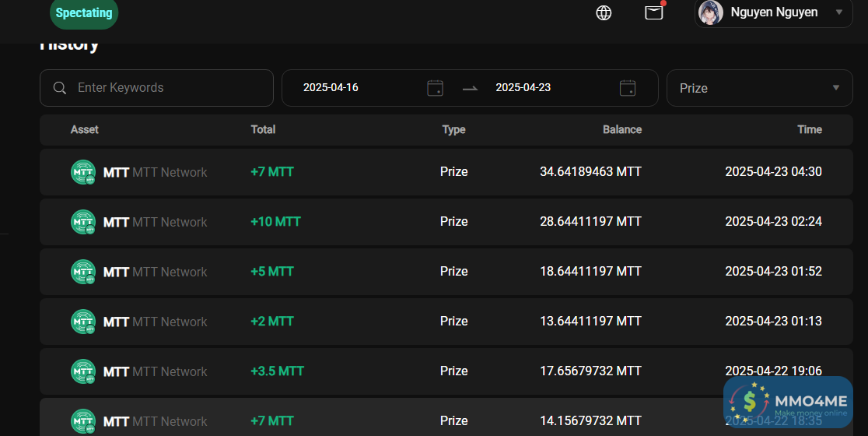Select the 2025-04-23 end date field
This screenshot has width=868, height=436.
coord(523,88)
